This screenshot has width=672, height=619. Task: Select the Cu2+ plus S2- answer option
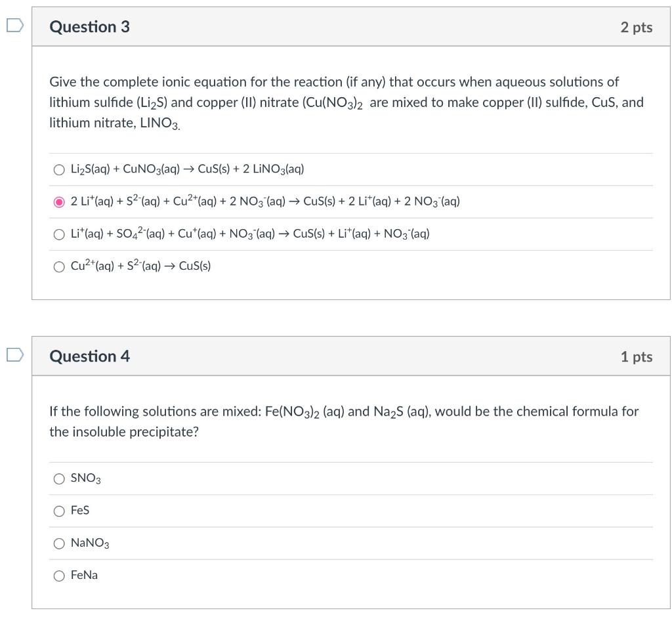[x=59, y=267]
